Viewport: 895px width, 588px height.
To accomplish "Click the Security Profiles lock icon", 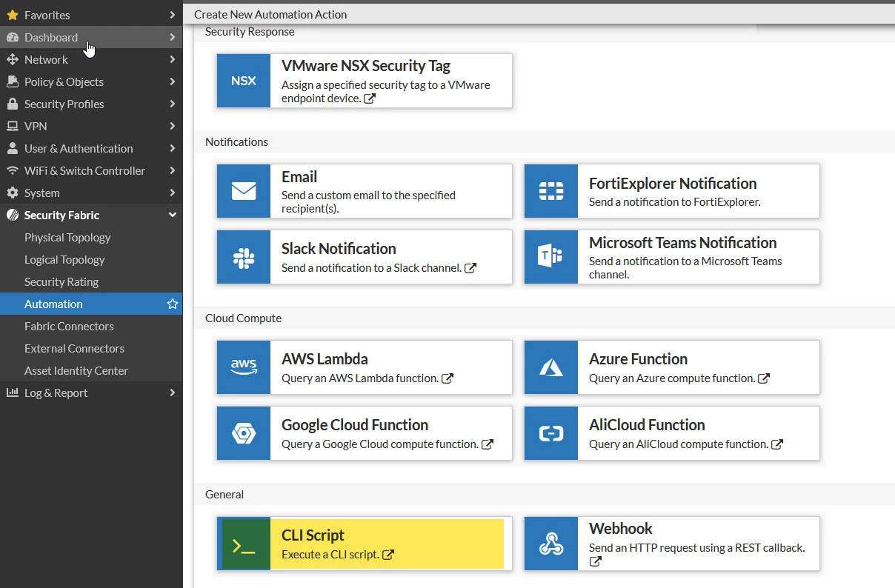I will [12, 104].
